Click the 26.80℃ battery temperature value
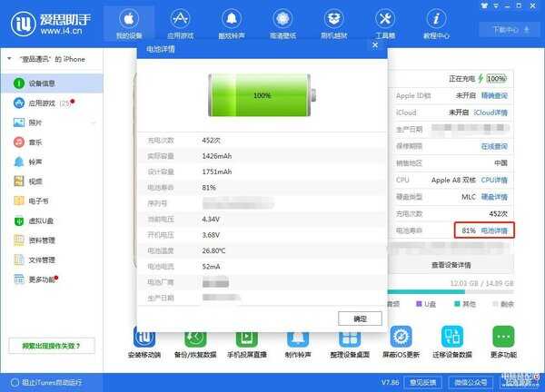The width and height of the screenshot is (545, 392). tap(213, 250)
